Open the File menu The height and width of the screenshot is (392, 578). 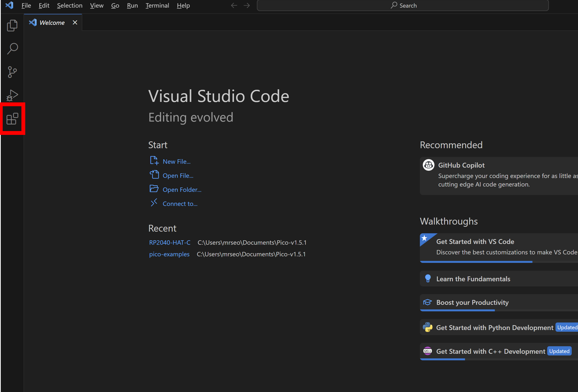26,5
